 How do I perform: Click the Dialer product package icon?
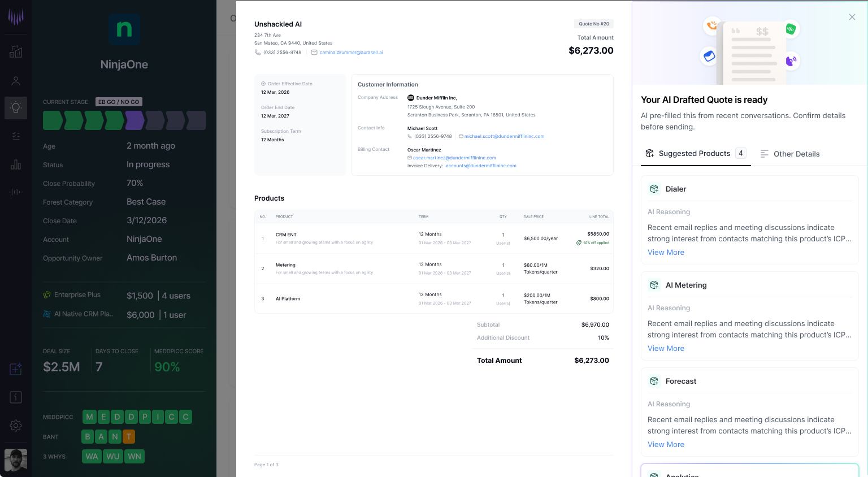coord(654,189)
